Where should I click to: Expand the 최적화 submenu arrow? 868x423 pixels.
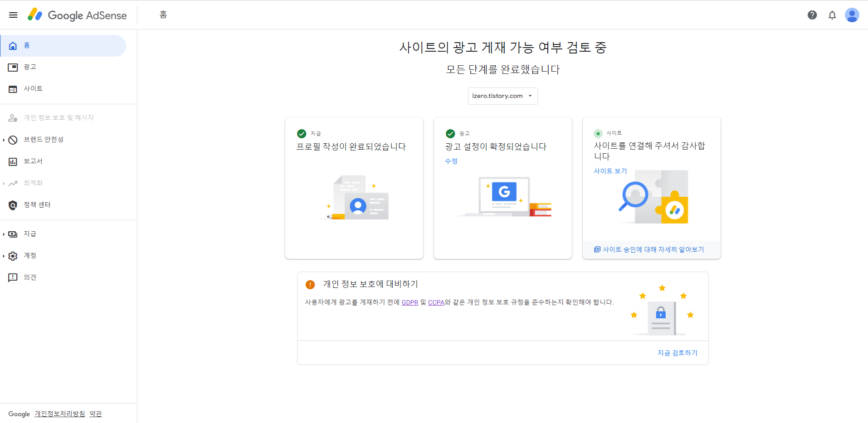4,183
